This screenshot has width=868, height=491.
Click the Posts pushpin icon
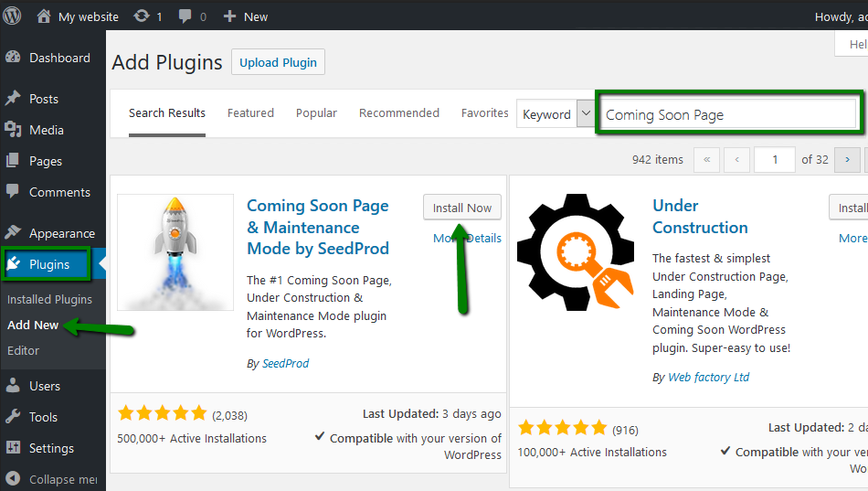pyautogui.click(x=13, y=98)
